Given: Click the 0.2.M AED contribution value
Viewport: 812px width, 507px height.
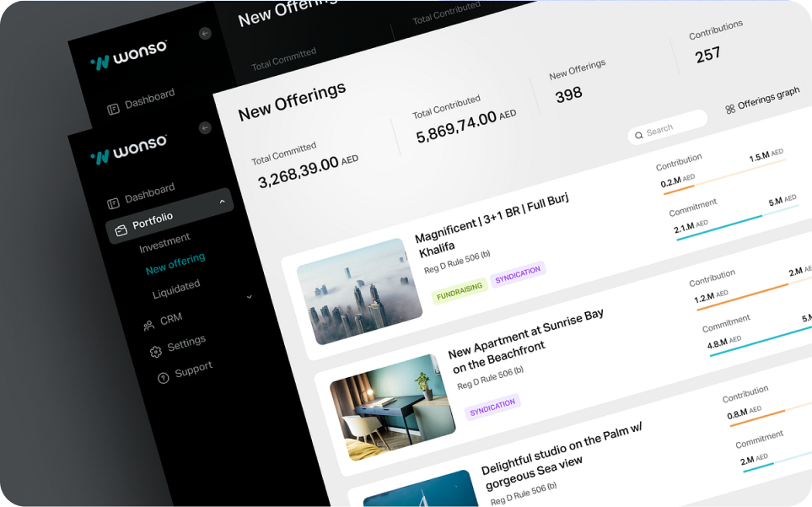Looking at the screenshot, I should click(677, 181).
